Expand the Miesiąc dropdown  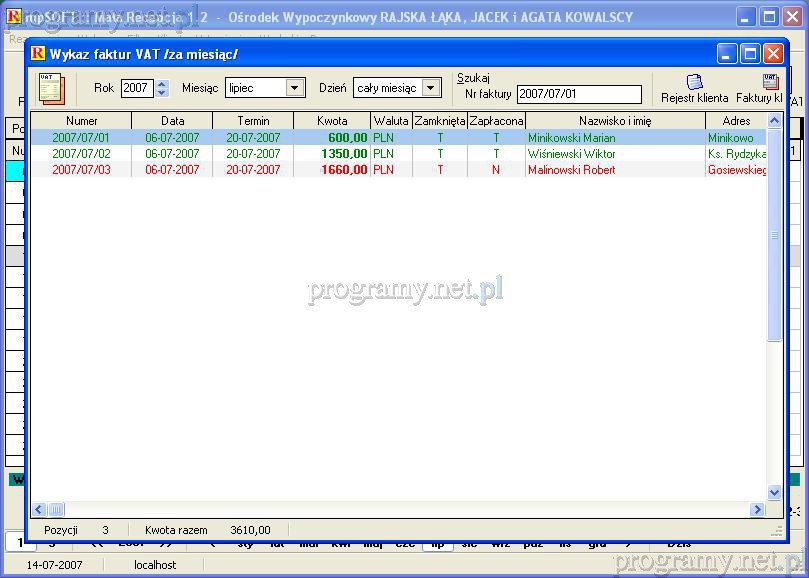[294, 88]
